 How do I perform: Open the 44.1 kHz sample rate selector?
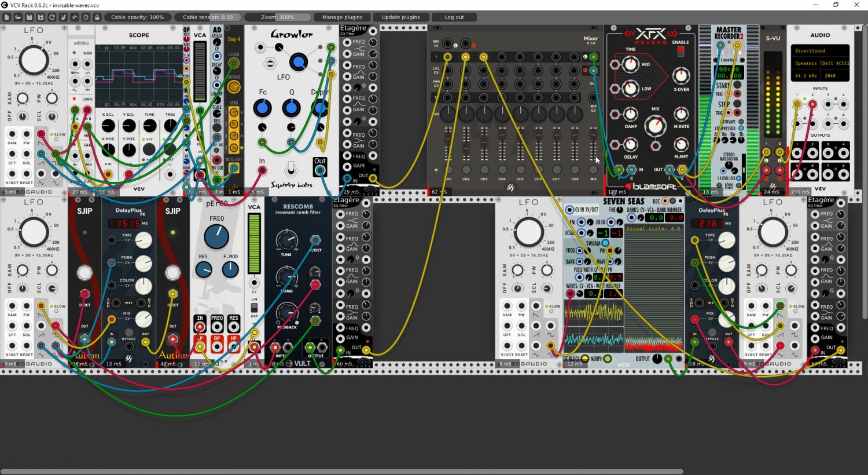(x=806, y=76)
